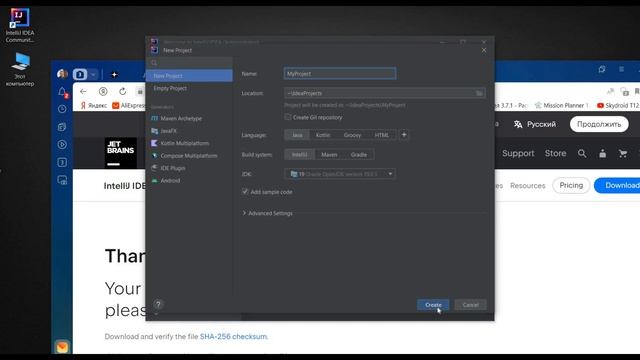Click the generator search field

click(x=189, y=63)
